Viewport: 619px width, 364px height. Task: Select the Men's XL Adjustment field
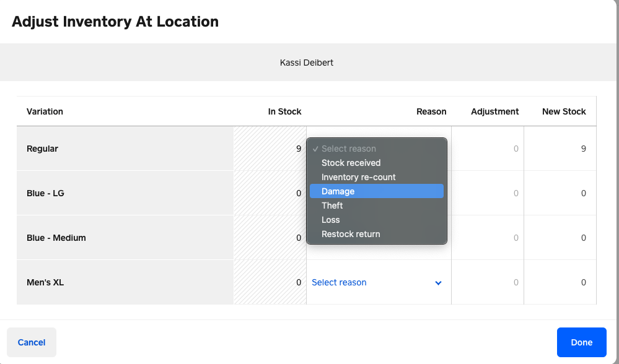[488, 282]
